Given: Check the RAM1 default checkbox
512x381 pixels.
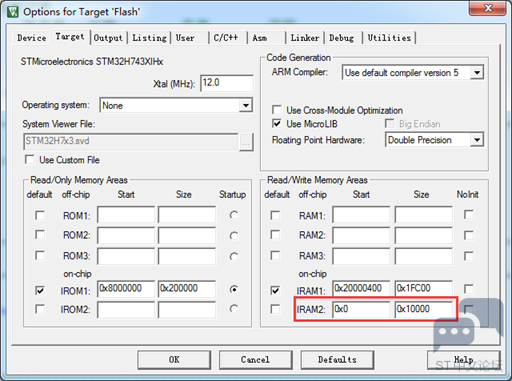Looking at the screenshot, I should tap(275, 215).
